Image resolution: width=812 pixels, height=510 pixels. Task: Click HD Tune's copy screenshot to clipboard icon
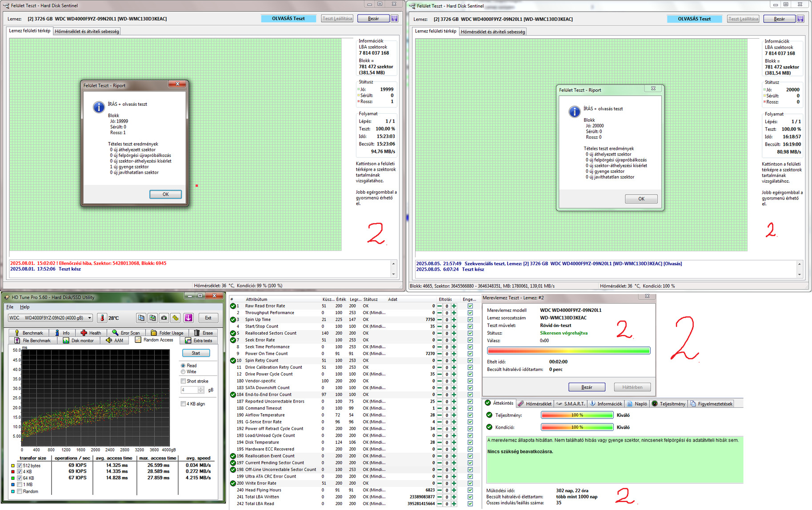tap(153, 318)
